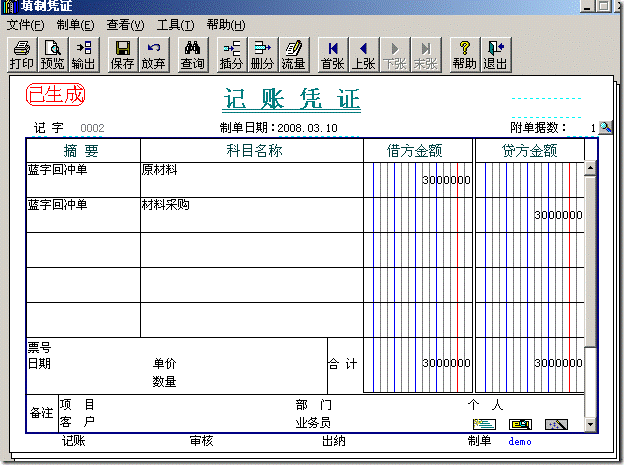Viewport: 624px width, 465px height.
Task: Click the 附单据数 value 1
Action: point(593,128)
